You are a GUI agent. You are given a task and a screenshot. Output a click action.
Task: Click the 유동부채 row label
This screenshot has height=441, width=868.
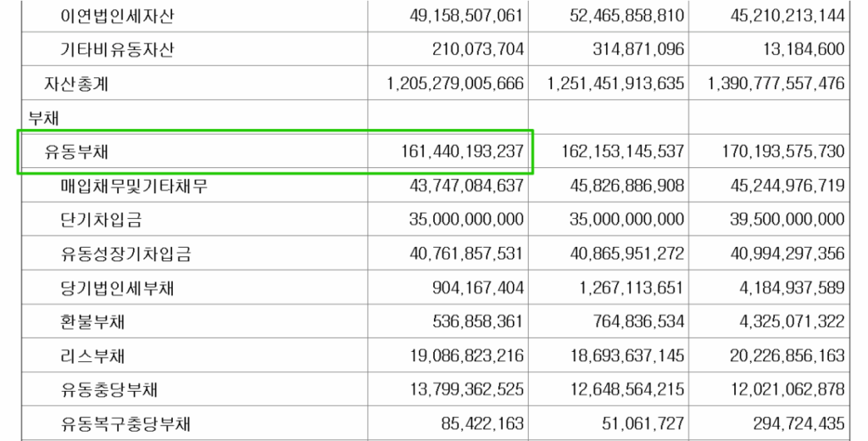click(77, 152)
